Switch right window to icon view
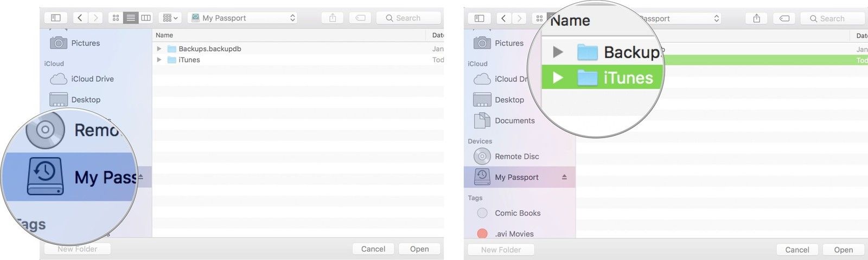Screen dimensions: 868x260 [x=539, y=18]
